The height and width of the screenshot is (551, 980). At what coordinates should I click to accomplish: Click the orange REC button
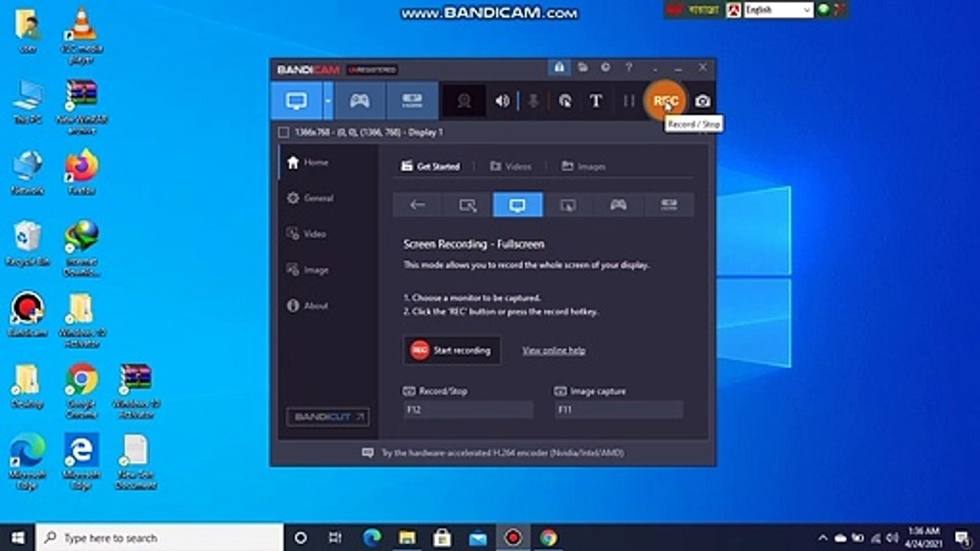pos(665,101)
